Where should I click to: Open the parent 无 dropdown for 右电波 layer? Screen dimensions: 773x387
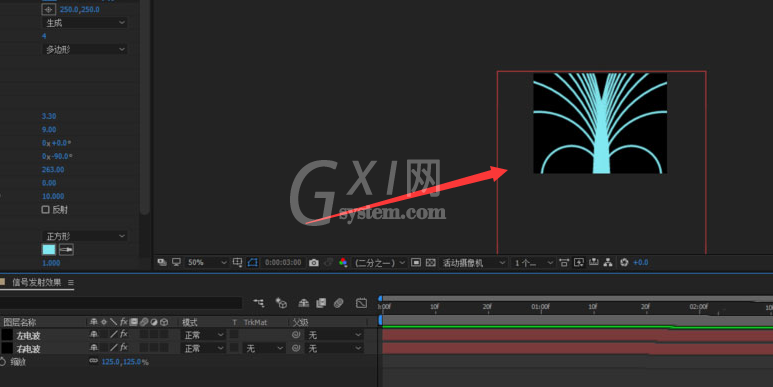[x=334, y=348]
